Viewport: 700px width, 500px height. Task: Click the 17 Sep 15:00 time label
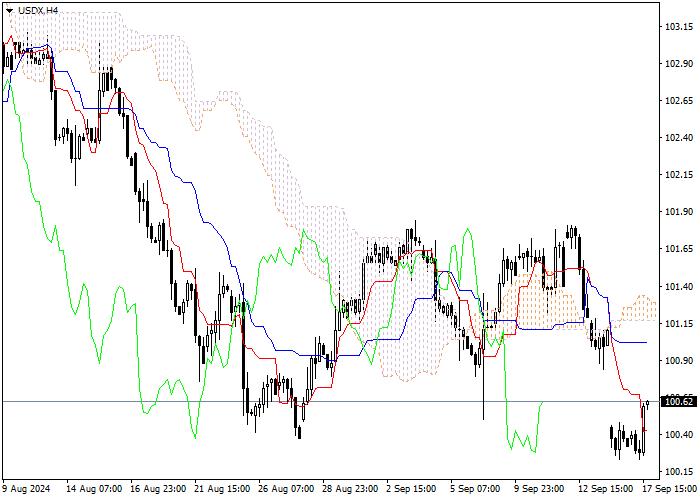tap(670, 489)
